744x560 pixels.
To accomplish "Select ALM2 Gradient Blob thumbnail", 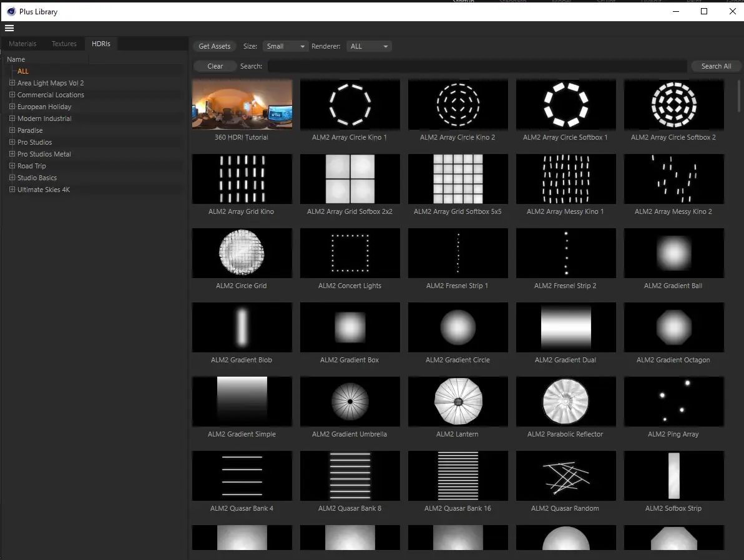I will pyautogui.click(x=242, y=327).
